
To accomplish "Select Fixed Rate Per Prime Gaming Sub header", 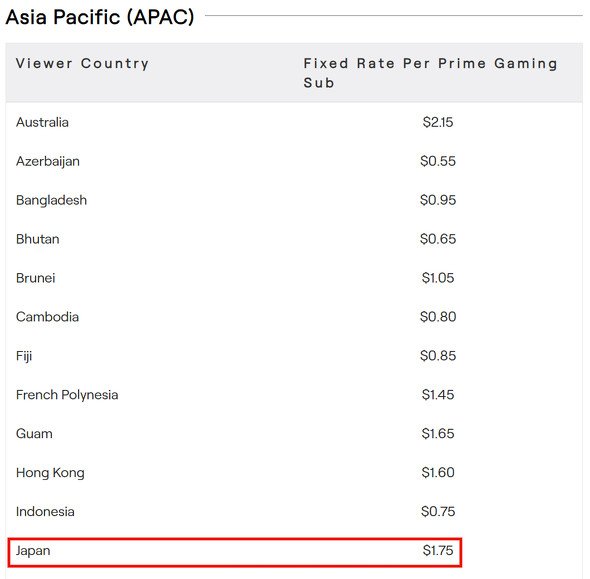I will tap(430, 73).
